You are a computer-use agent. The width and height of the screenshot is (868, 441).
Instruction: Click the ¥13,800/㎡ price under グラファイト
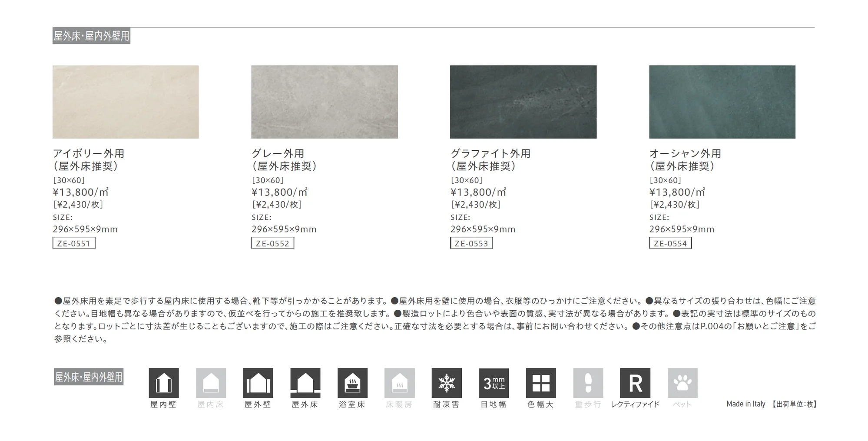[478, 192]
